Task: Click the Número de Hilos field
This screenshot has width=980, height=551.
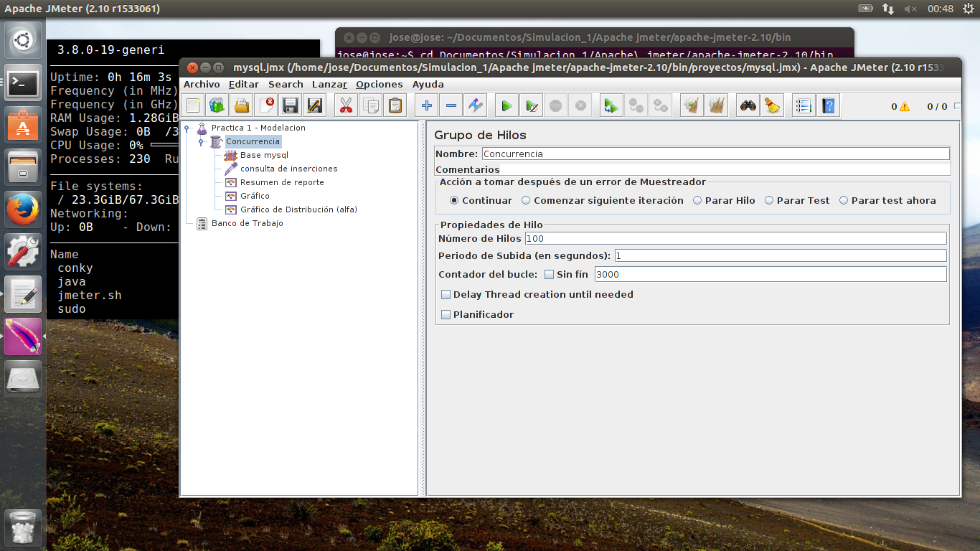Action: (x=735, y=238)
